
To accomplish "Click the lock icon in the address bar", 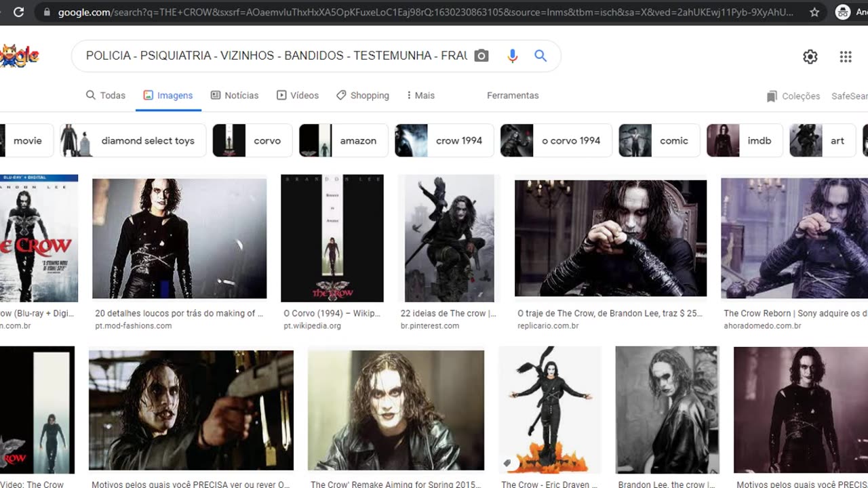I will tap(47, 12).
